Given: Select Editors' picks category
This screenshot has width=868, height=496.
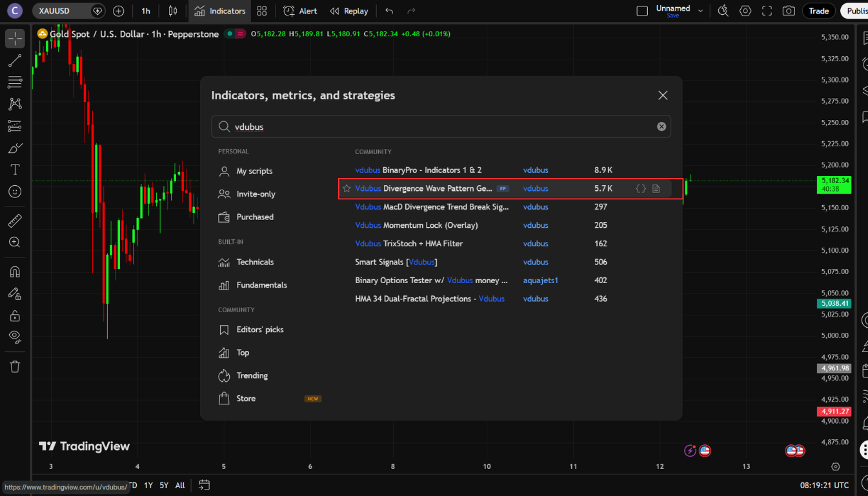Looking at the screenshot, I should (x=259, y=330).
